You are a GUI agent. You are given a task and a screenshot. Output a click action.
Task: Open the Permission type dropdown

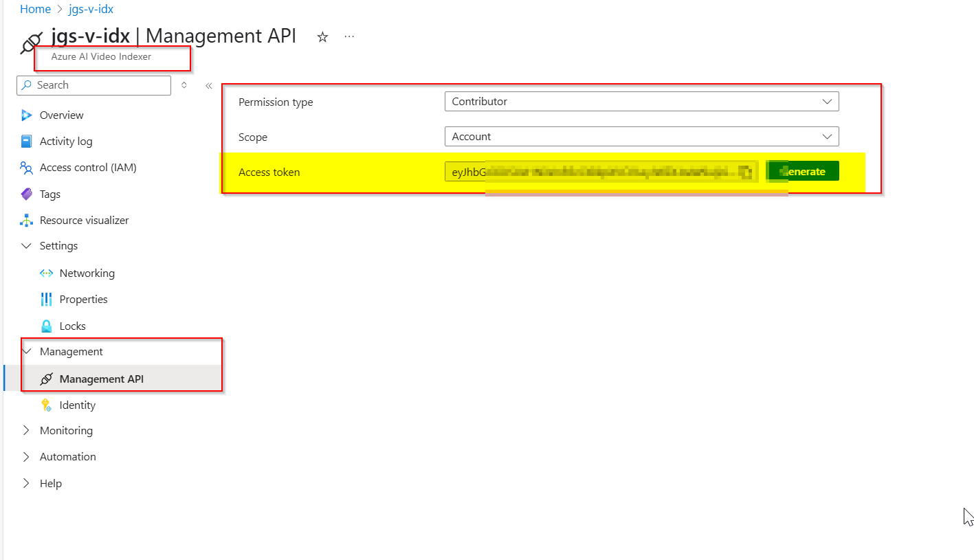point(641,101)
